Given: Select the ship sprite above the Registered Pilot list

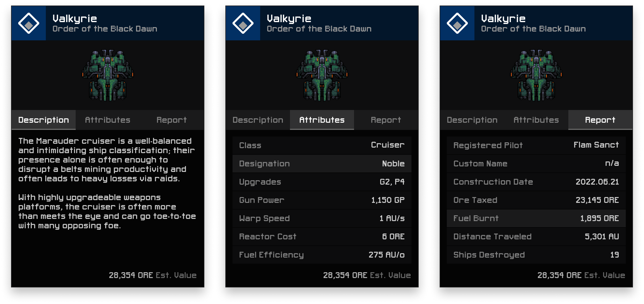Looking at the screenshot, I should click(x=536, y=75).
